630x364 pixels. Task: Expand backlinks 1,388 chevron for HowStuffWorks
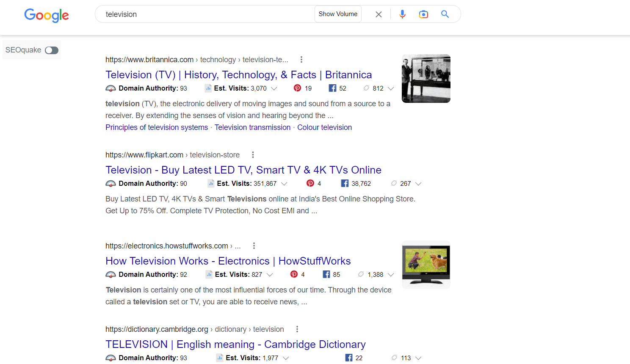pos(391,275)
